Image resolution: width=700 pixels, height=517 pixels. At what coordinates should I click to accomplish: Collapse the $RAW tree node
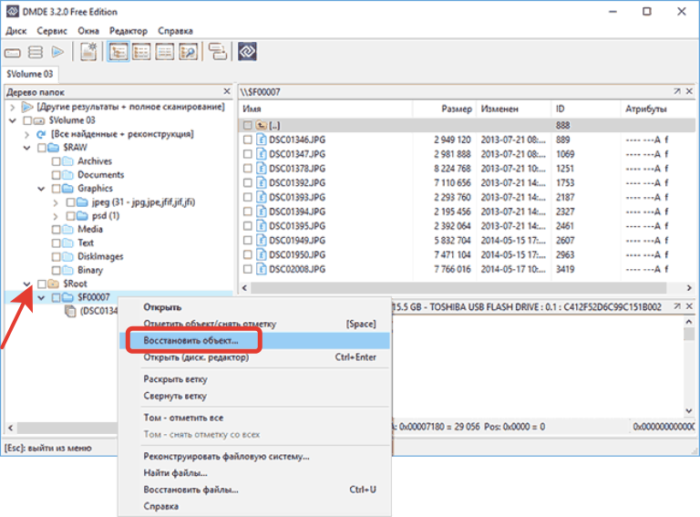(x=27, y=148)
